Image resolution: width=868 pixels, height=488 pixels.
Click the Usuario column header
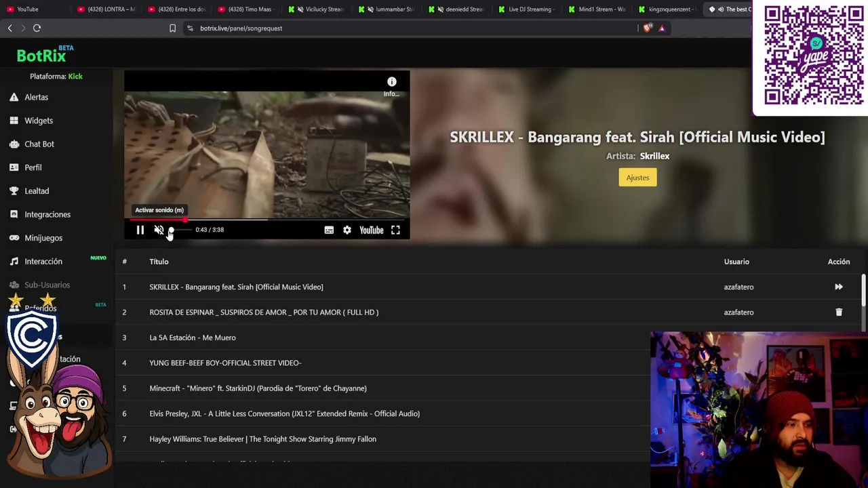pos(736,262)
